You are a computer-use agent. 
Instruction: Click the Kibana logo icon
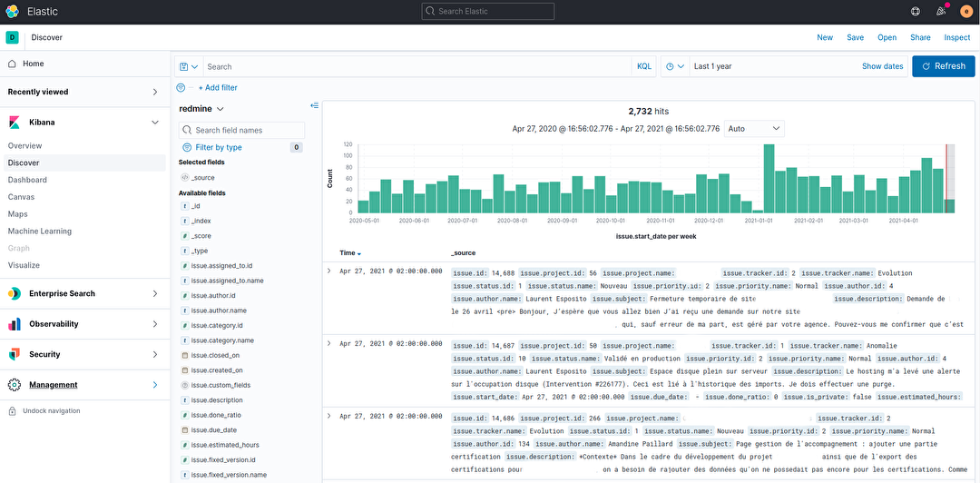click(x=15, y=123)
